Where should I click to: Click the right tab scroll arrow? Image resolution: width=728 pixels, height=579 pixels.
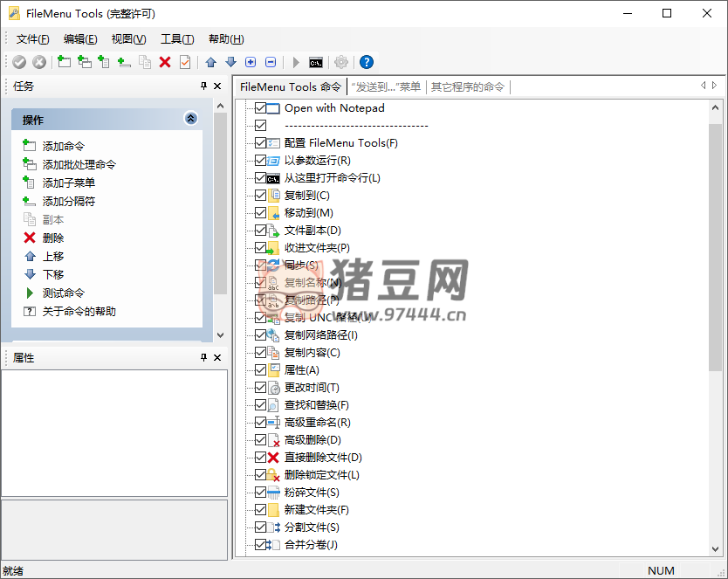(x=715, y=86)
